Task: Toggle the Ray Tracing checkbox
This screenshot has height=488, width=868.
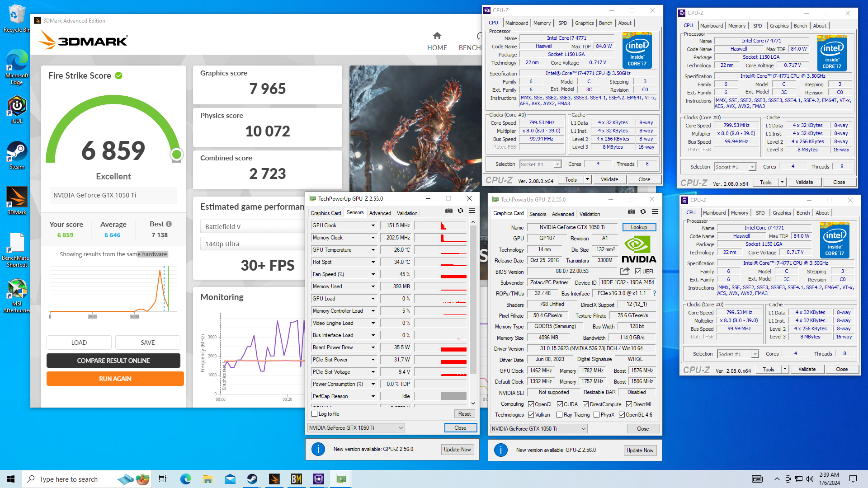Action: click(560, 415)
